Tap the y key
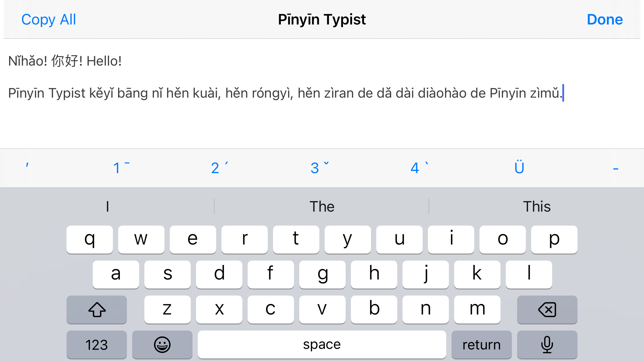The height and width of the screenshot is (362, 644). point(348,240)
